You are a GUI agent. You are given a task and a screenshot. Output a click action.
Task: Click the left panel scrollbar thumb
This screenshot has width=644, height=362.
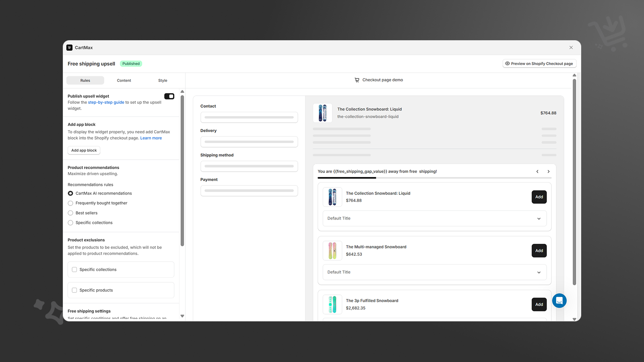point(182,171)
